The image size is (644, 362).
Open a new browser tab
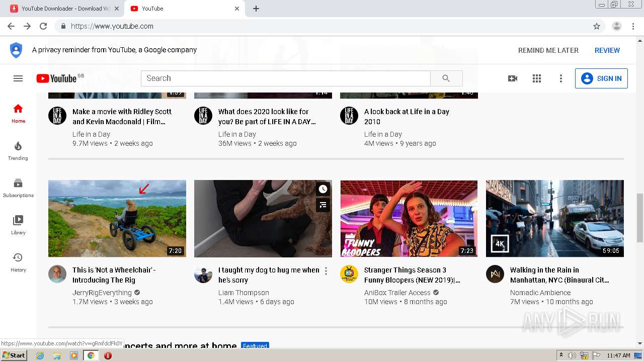pyautogui.click(x=256, y=9)
